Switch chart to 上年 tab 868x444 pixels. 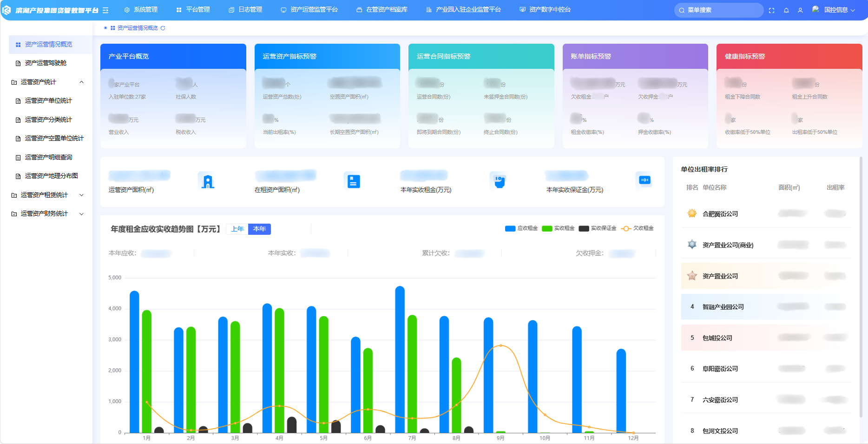pos(237,229)
